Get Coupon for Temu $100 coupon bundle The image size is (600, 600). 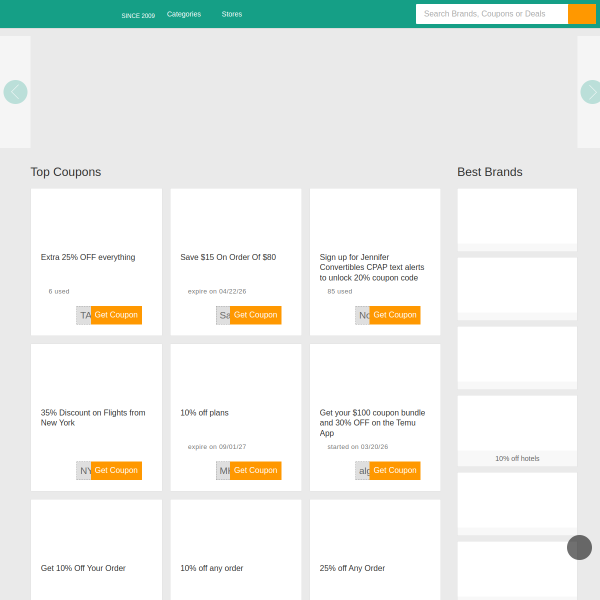394,470
